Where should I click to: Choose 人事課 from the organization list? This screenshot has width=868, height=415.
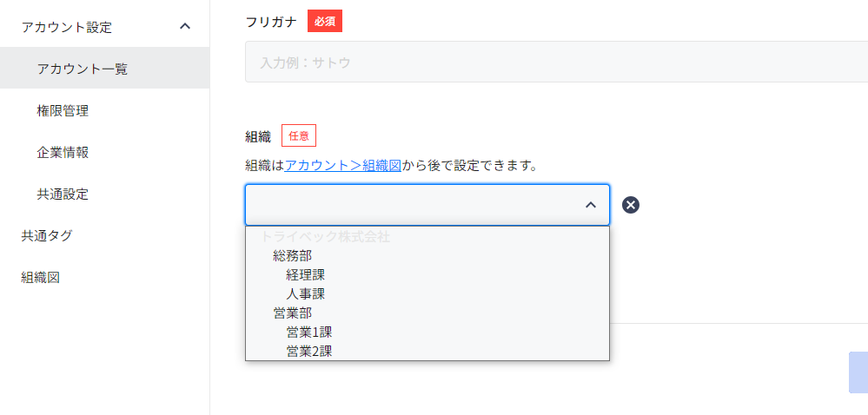[x=306, y=293]
